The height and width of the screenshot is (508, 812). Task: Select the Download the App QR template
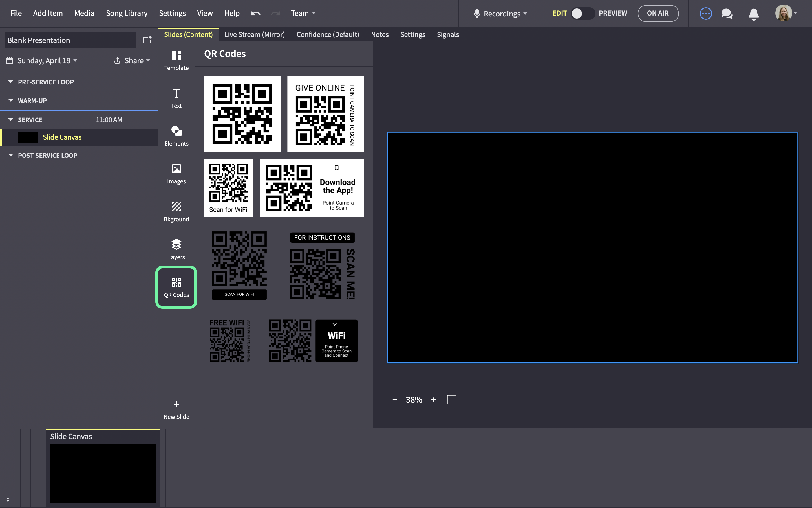click(x=311, y=188)
